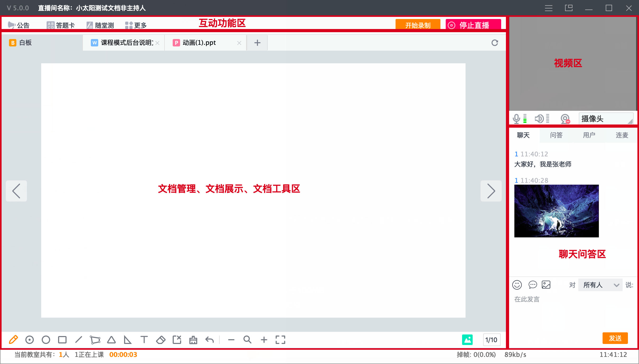Image resolution: width=639 pixels, height=364 pixels.
Task: Select the right-angle triangle tool
Action: coord(128,340)
